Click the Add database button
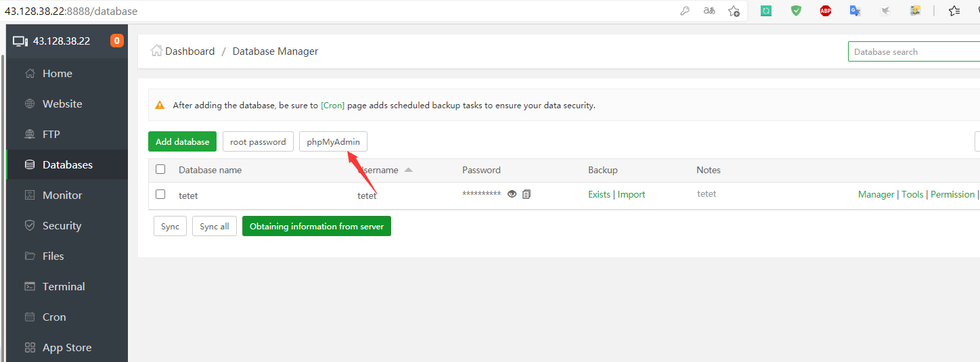This screenshot has width=980, height=362. pos(182,142)
